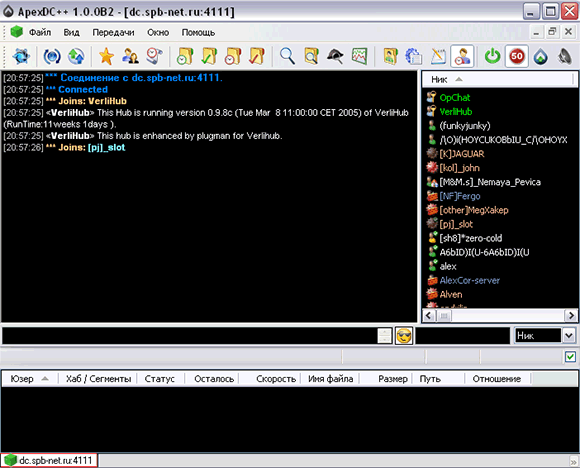Click the blue droplet update icon
This screenshot has height=468, width=580.
point(541,57)
